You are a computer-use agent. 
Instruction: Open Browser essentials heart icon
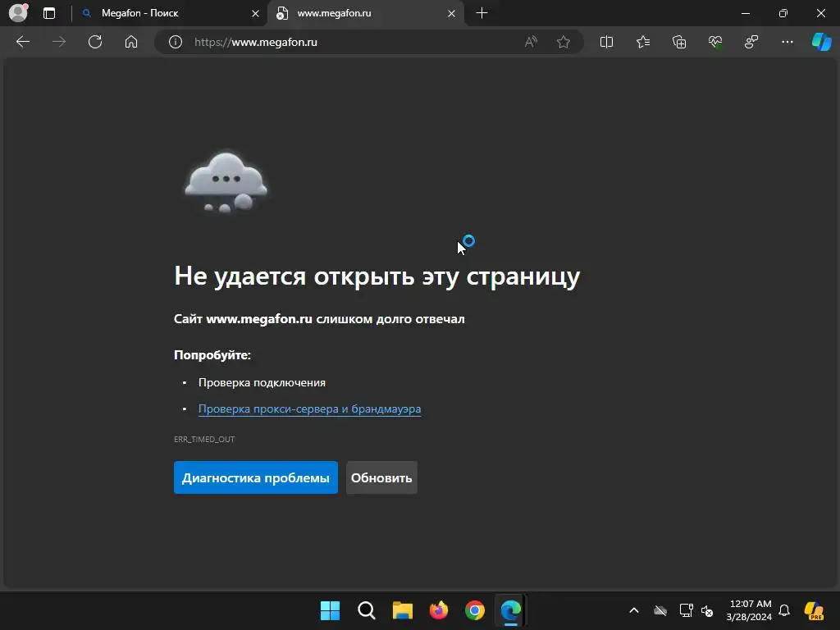(715, 42)
